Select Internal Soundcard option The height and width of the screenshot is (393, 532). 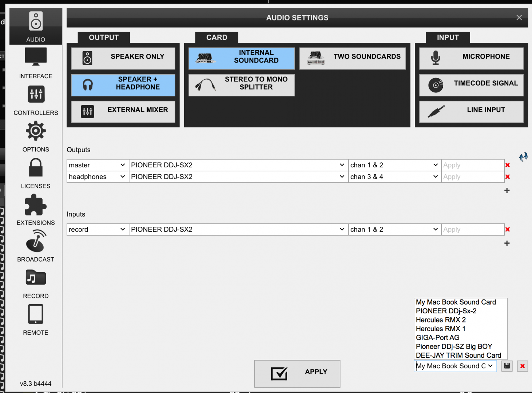(x=242, y=58)
